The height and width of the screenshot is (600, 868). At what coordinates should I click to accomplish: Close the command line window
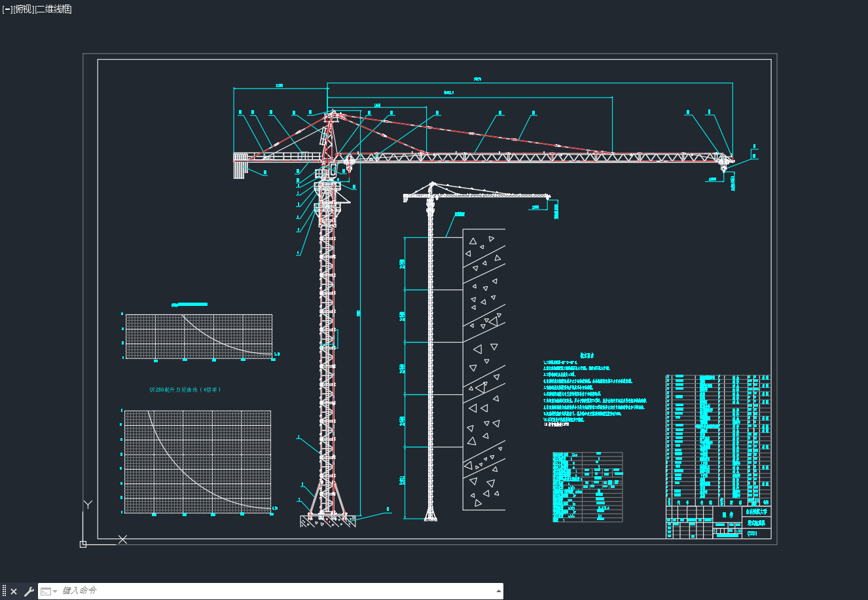(x=14, y=591)
